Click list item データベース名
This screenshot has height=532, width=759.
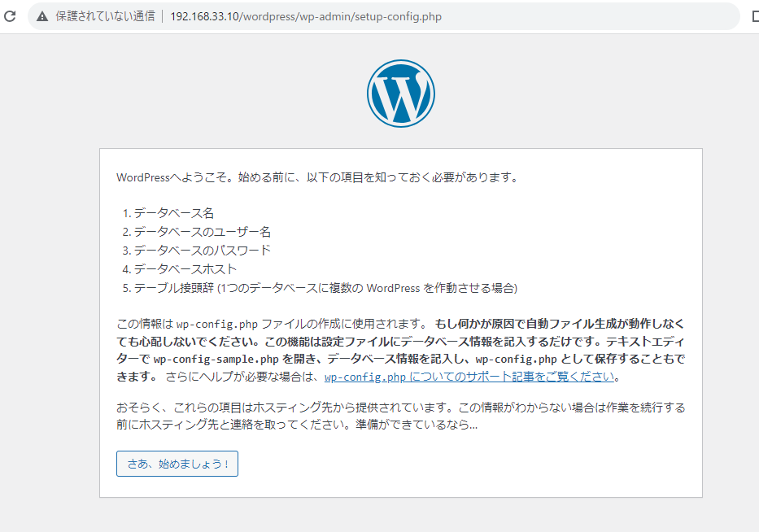[x=174, y=213]
